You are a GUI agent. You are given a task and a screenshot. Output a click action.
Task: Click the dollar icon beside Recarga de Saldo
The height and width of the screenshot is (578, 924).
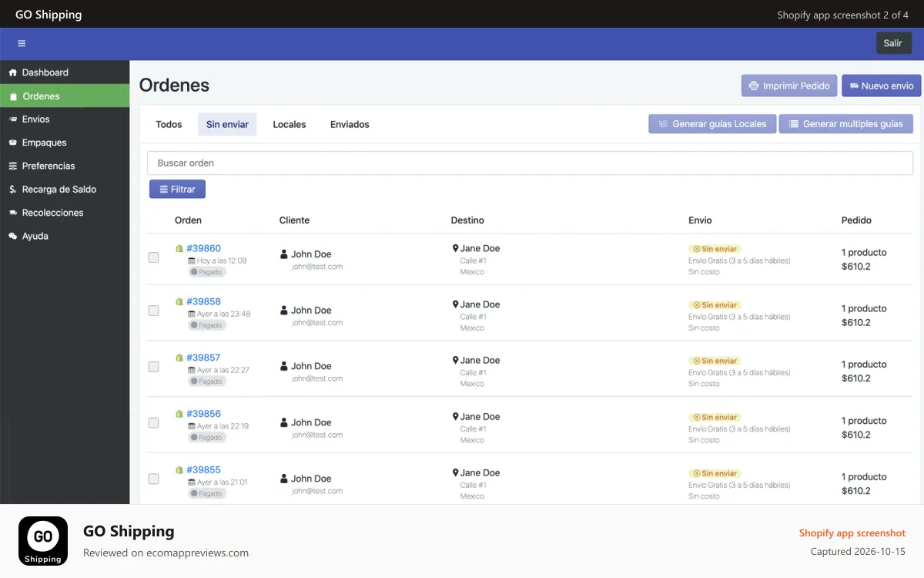pos(12,189)
